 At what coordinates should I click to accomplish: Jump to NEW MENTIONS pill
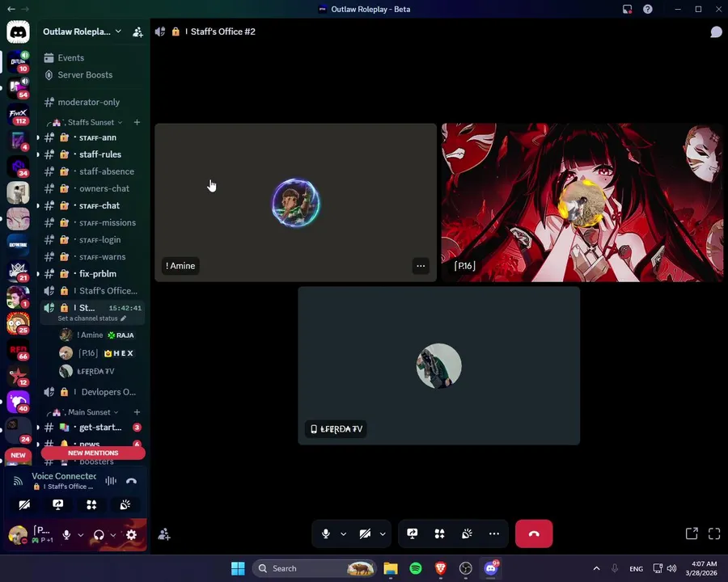[x=93, y=453]
